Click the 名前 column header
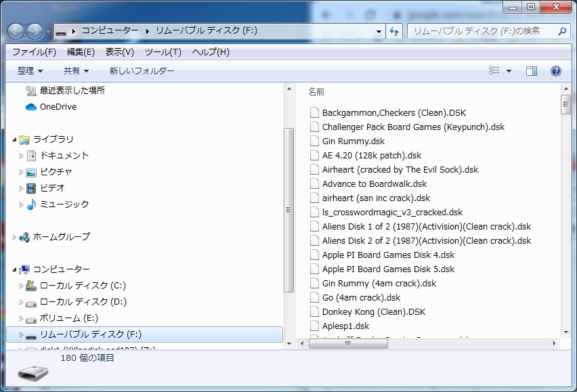This screenshot has width=577, height=392. pos(316,91)
